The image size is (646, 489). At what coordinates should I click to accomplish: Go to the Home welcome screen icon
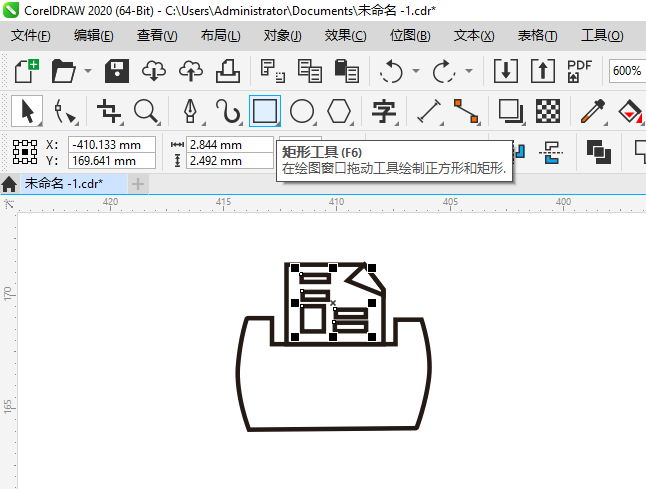pos(9,184)
